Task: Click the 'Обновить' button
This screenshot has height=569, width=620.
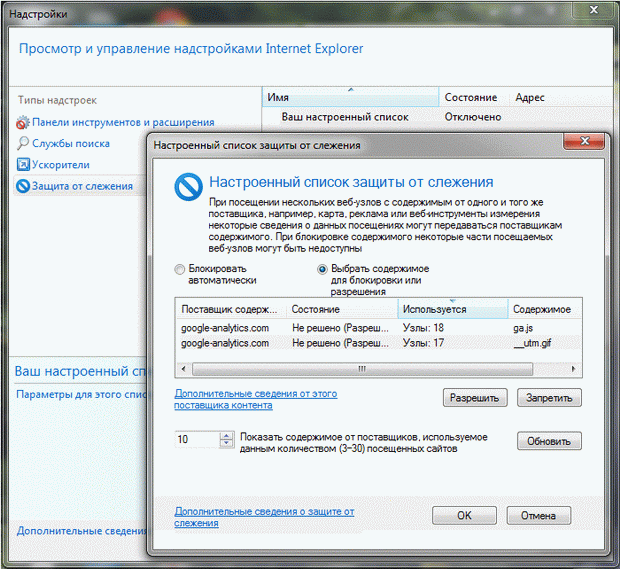Action: [x=549, y=441]
